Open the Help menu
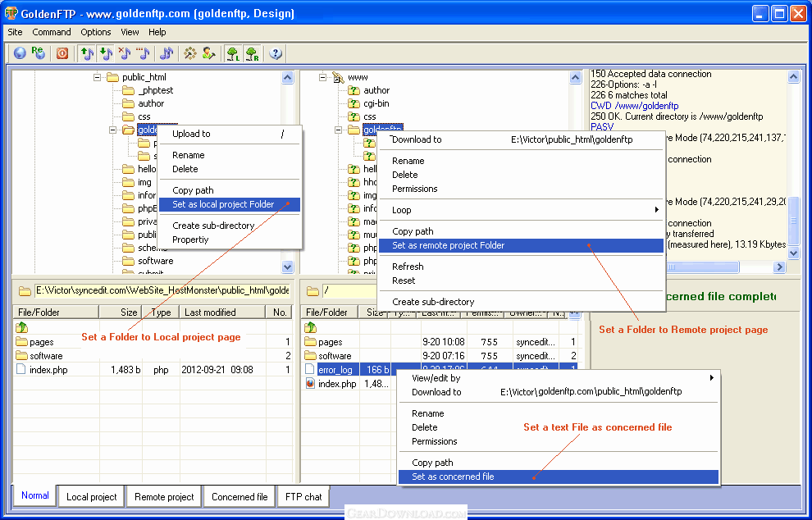The height and width of the screenshot is (520, 812). point(157,32)
